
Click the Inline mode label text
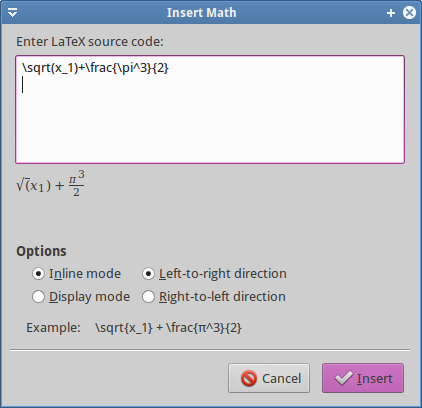(x=85, y=274)
